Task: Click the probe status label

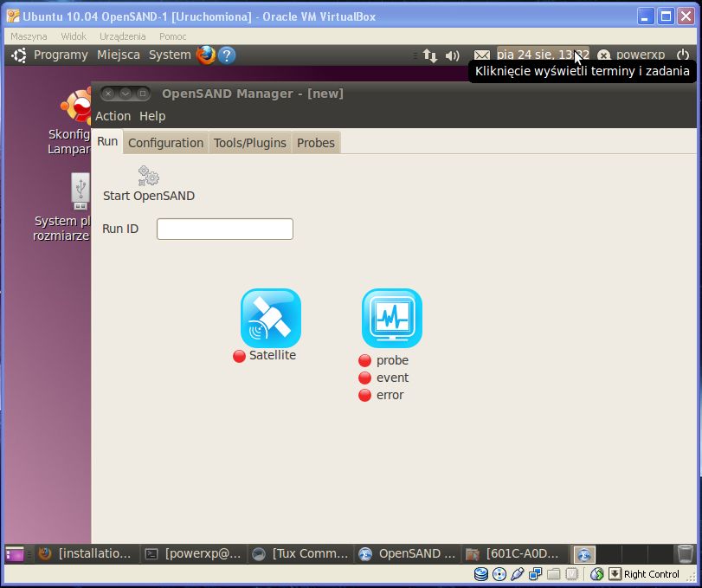Action: (x=392, y=360)
